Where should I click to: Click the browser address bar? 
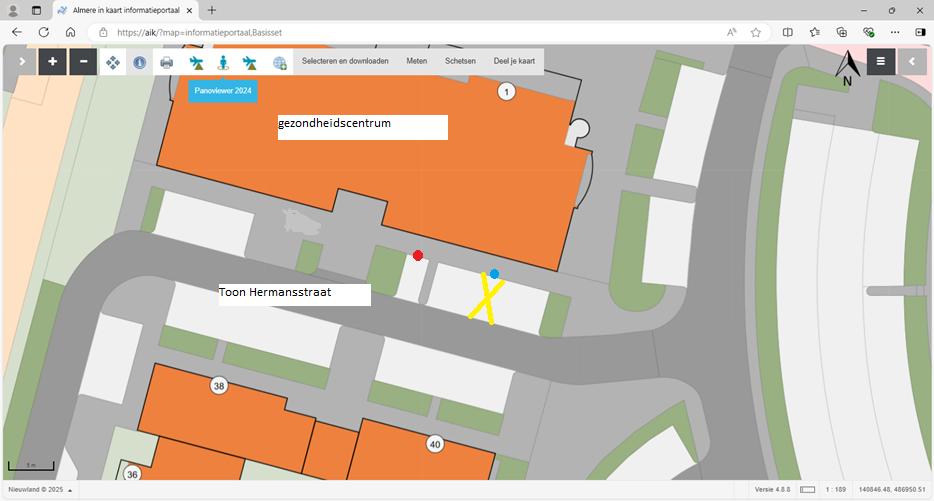[400, 32]
